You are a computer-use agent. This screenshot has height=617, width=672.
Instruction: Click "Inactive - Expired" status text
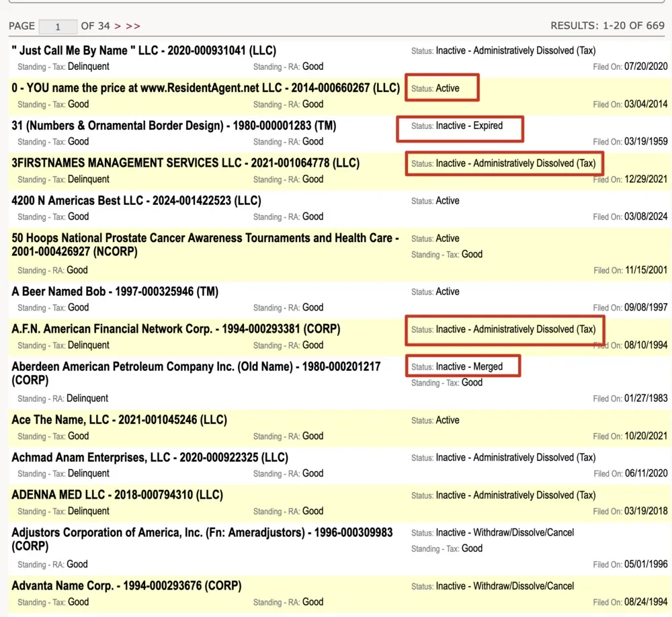pos(469,126)
